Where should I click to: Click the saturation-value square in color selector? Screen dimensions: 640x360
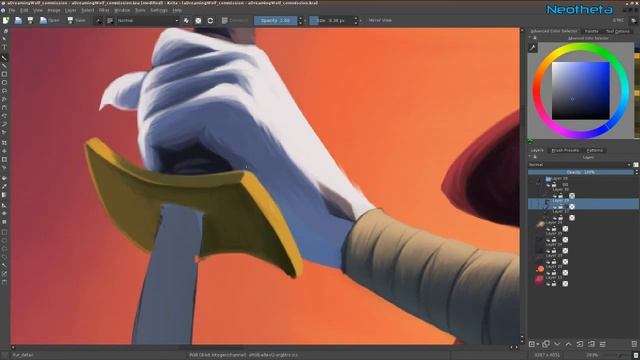[x=581, y=91]
